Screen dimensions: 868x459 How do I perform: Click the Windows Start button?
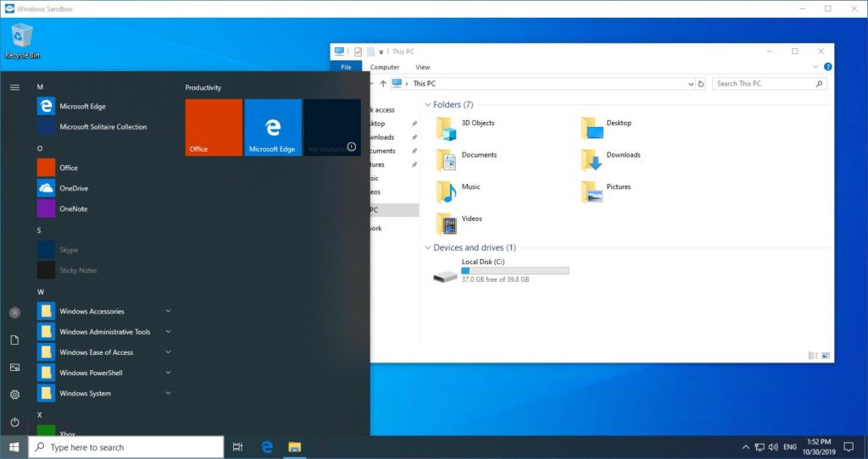14,447
